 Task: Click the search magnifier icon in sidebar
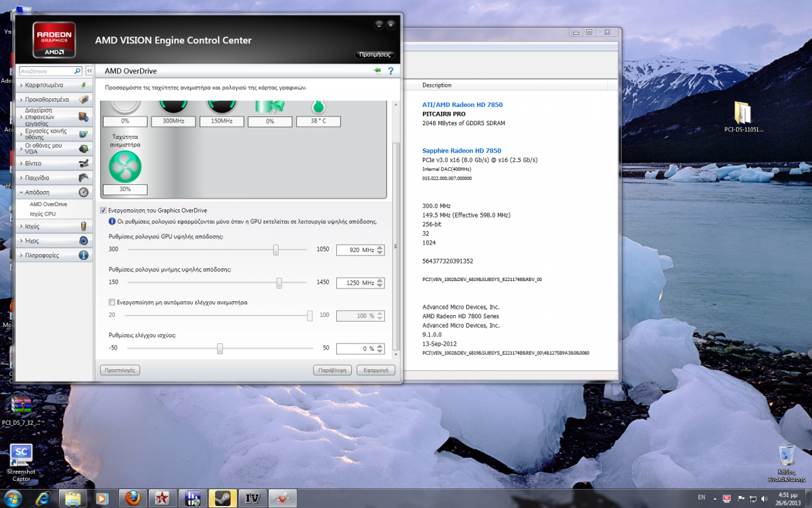76,70
